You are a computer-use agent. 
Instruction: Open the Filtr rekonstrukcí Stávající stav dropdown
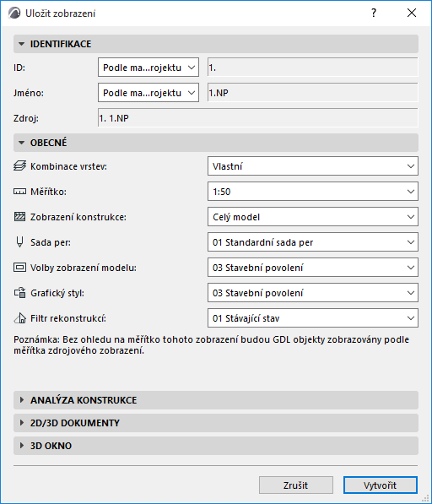pos(313,318)
